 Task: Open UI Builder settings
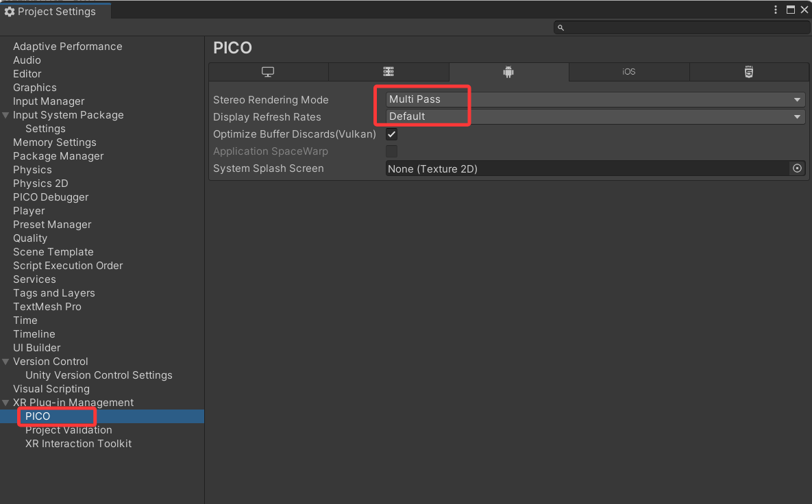(x=37, y=348)
